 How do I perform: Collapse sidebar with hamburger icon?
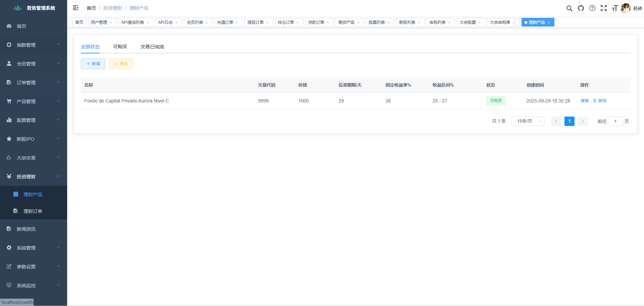point(76,8)
